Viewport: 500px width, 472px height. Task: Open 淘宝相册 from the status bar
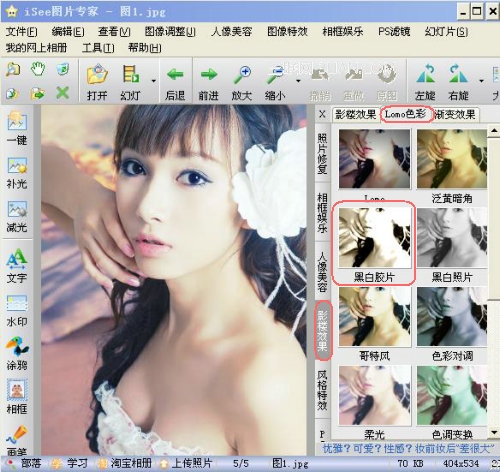[x=125, y=464]
